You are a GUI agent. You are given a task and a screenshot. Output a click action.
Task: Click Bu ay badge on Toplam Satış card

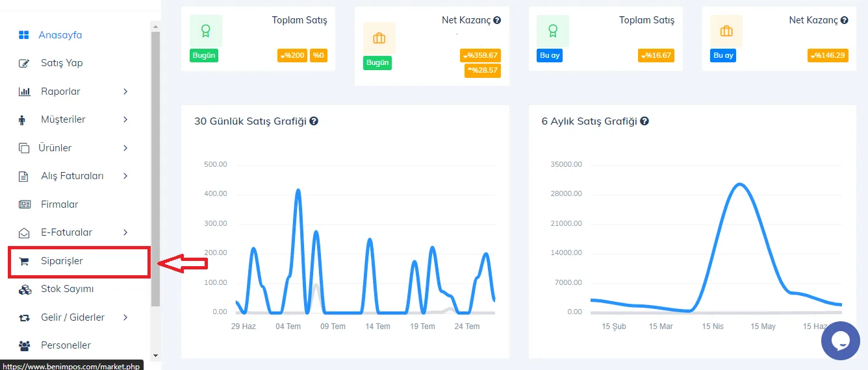click(x=550, y=55)
